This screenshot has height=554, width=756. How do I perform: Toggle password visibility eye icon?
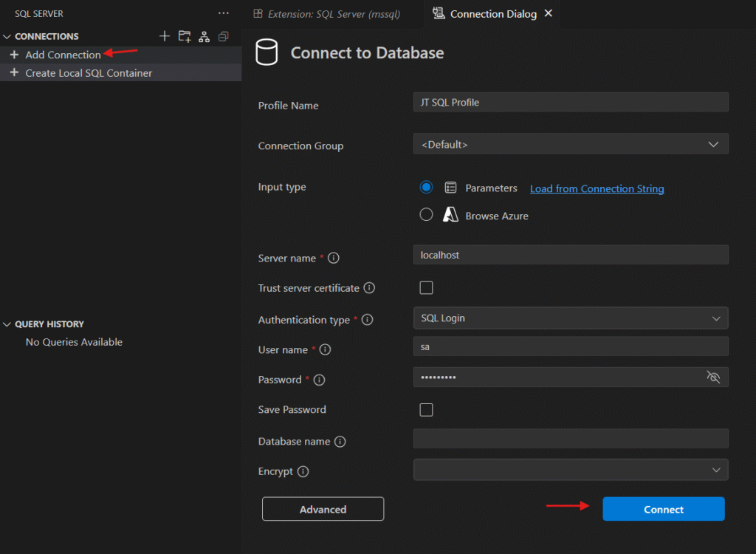coord(713,377)
